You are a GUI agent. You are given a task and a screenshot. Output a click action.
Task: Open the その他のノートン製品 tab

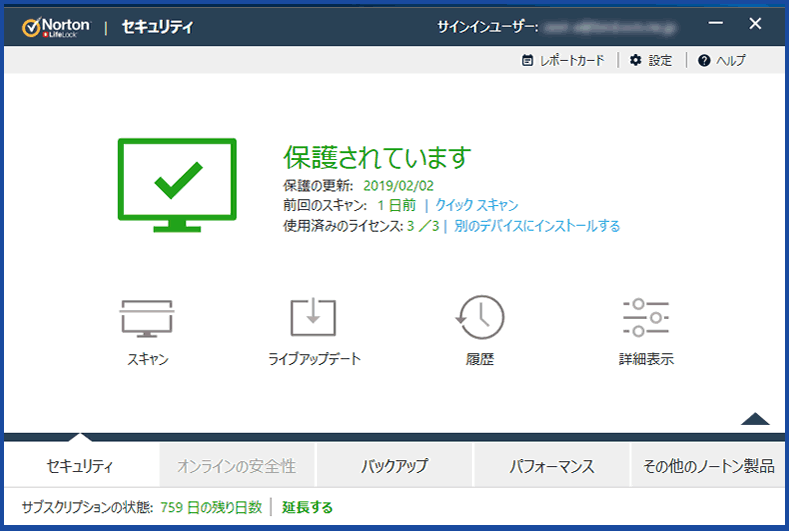(x=708, y=466)
